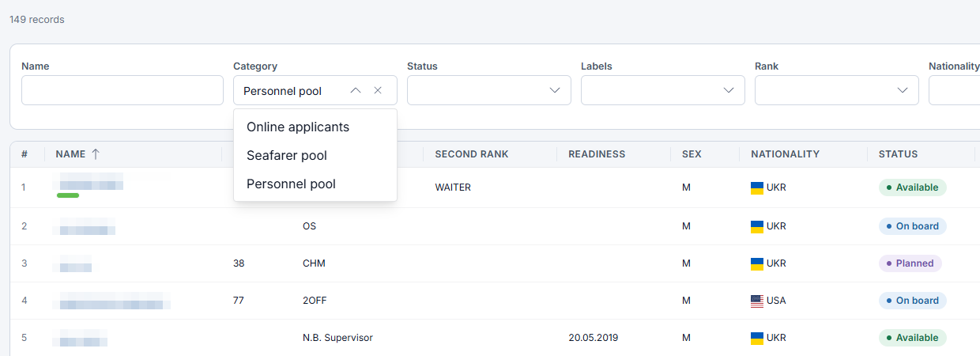
Task: Open the Status filter dropdown
Action: point(489,90)
